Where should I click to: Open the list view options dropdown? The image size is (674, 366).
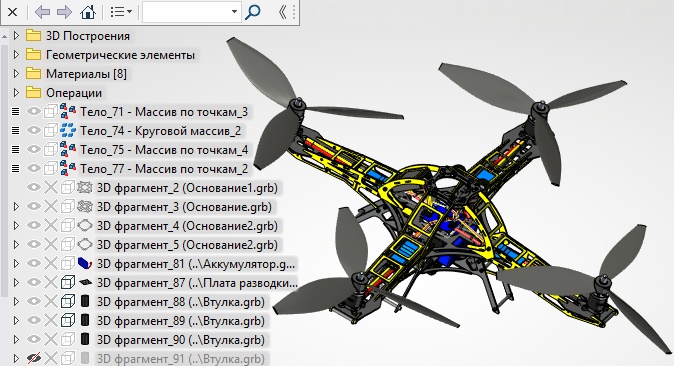pyautogui.click(x=121, y=12)
